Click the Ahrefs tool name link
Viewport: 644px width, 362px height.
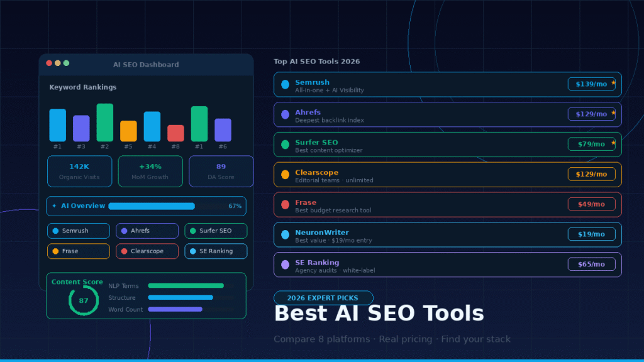(x=308, y=112)
